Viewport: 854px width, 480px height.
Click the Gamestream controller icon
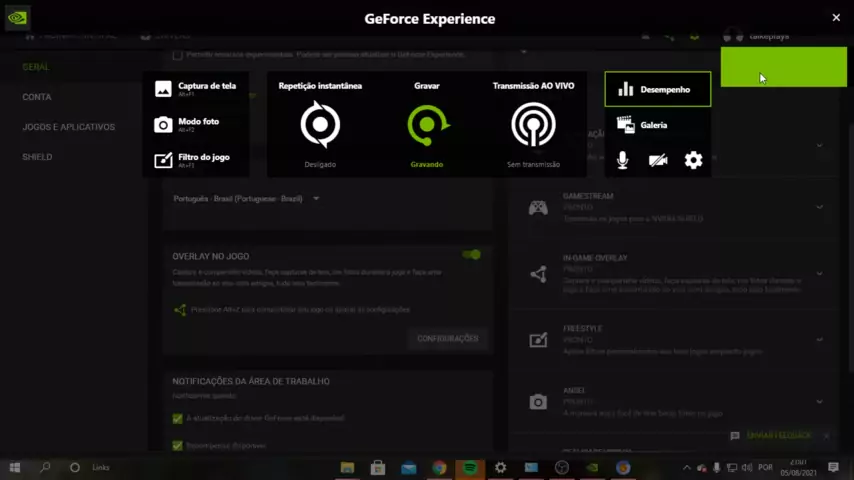(538, 208)
